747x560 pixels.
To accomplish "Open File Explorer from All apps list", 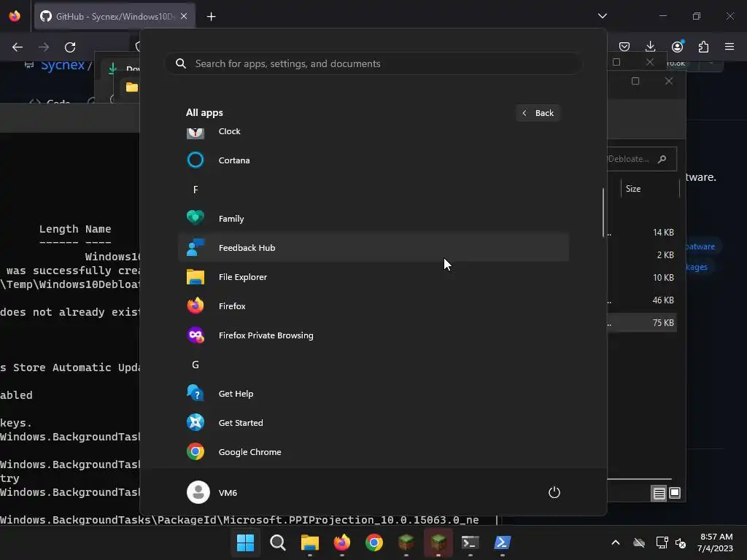I will coord(373,276).
